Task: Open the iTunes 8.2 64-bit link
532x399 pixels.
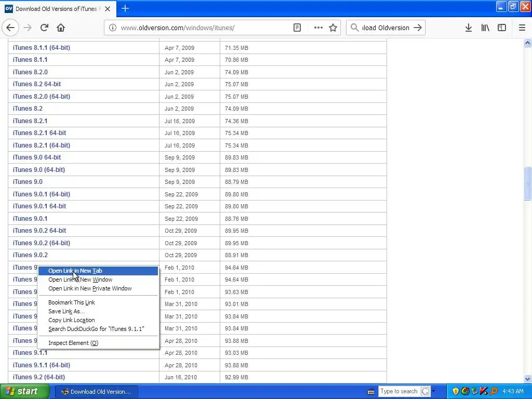Action: click(37, 84)
